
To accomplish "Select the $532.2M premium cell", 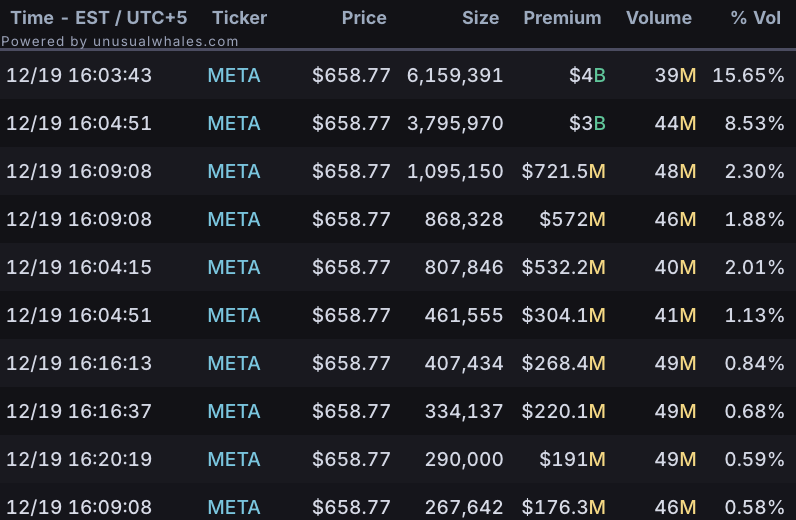I will [x=563, y=267].
